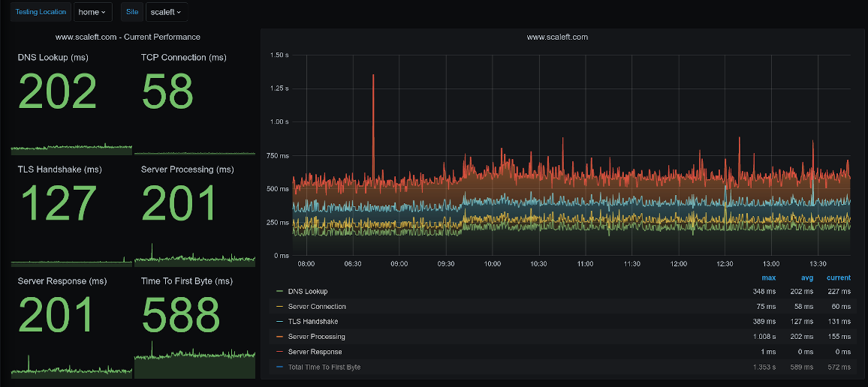The width and height of the screenshot is (868, 387).
Task: Click the Time To First Byte sparkline
Action: click(x=195, y=360)
